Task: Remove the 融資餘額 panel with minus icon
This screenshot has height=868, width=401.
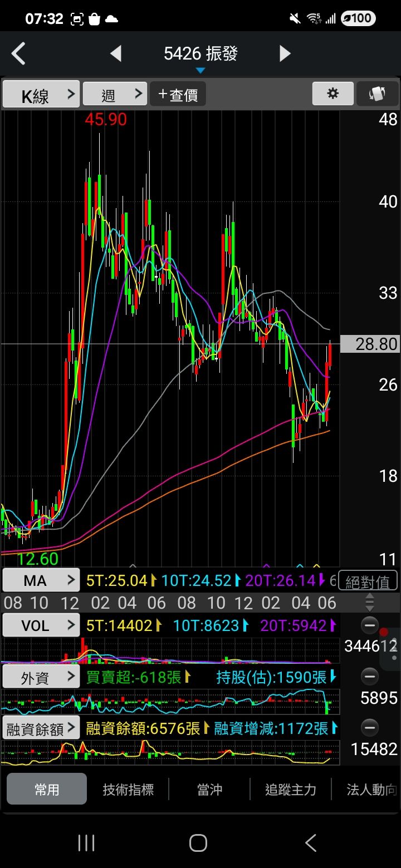Action: [370, 728]
